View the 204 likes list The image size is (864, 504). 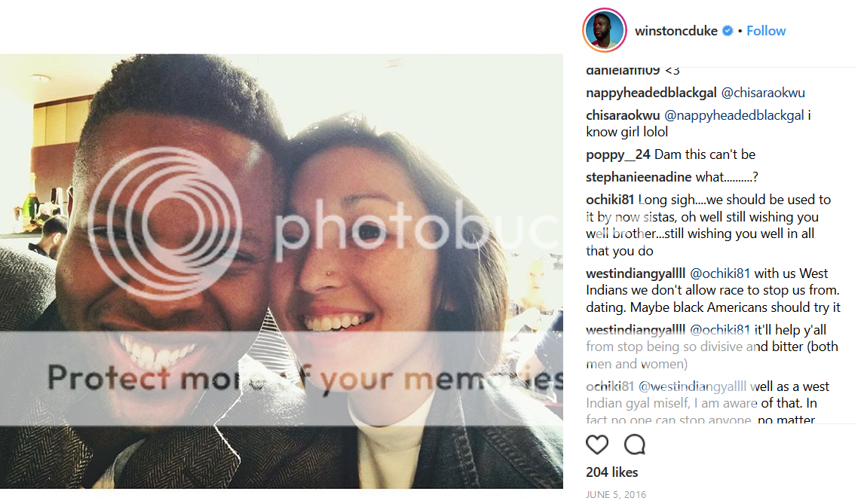point(611,472)
